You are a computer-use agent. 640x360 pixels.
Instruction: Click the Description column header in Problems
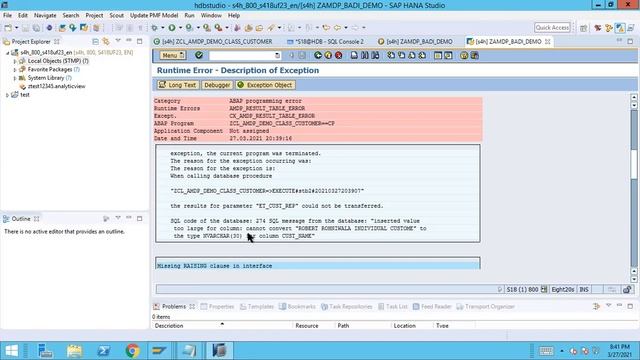point(223,326)
